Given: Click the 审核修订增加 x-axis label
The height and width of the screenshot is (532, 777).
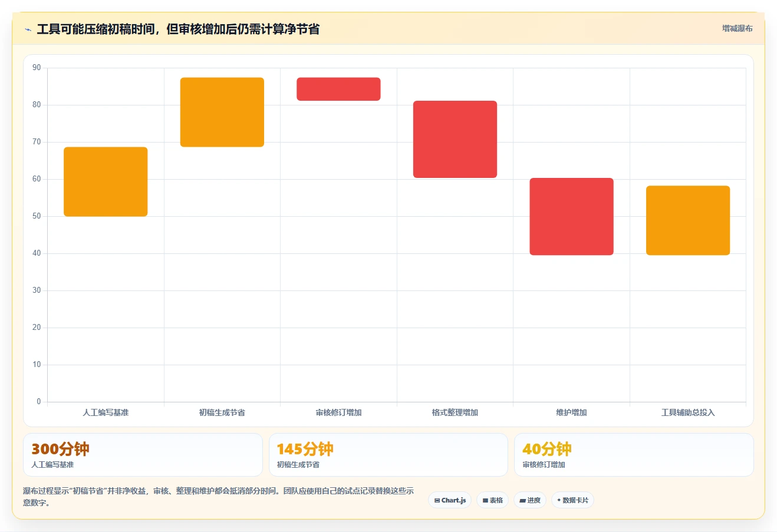Looking at the screenshot, I should (x=338, y=412).
